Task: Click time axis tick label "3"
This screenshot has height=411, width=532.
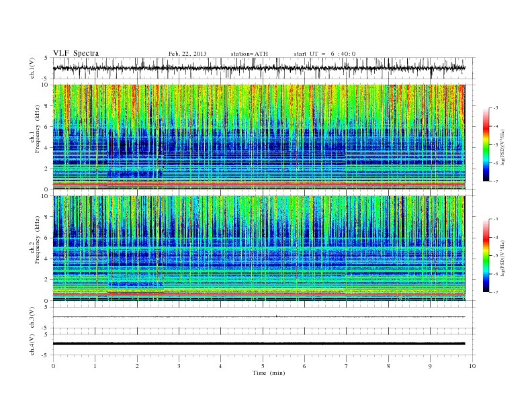Action: pos(179,366)
